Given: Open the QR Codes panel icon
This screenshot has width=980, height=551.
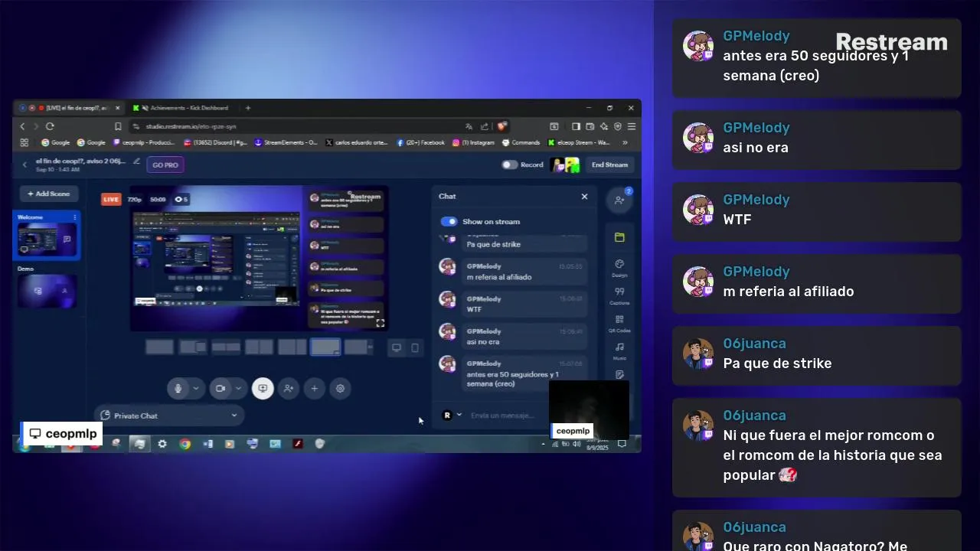Looking at the screenshot, I should pyautogui.click(x=619, y=323).
